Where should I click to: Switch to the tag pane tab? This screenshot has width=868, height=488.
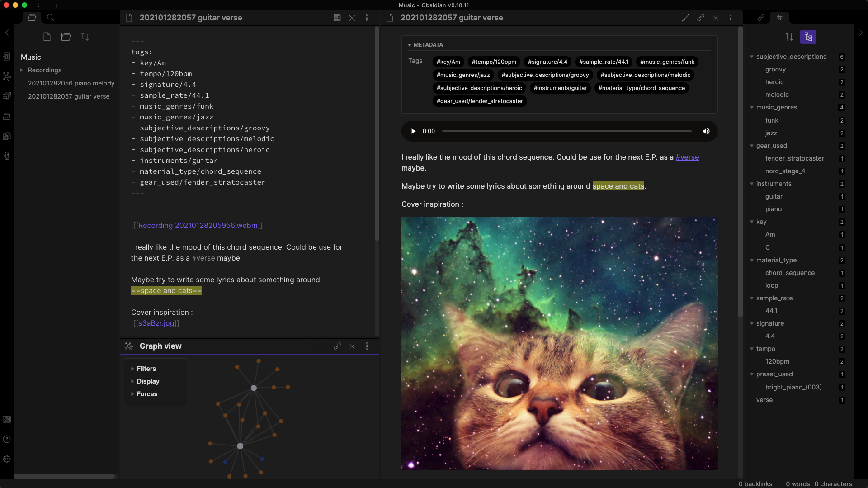tap(779, 18)
